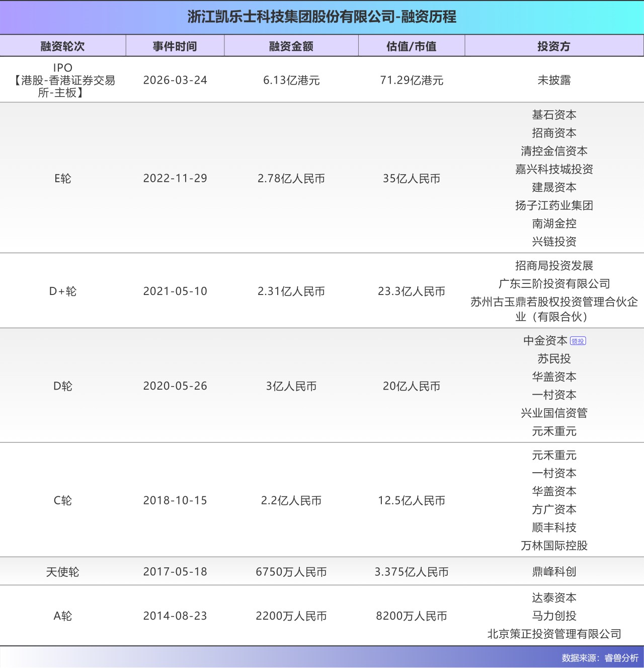The image size is (644, 668).
Task: Click 达泰资本 under A轮 investors
Action: point(553,598)
